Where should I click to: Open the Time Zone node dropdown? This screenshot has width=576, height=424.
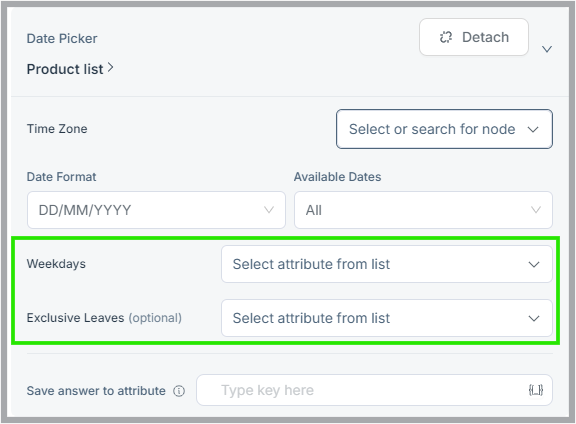point(444,129)
